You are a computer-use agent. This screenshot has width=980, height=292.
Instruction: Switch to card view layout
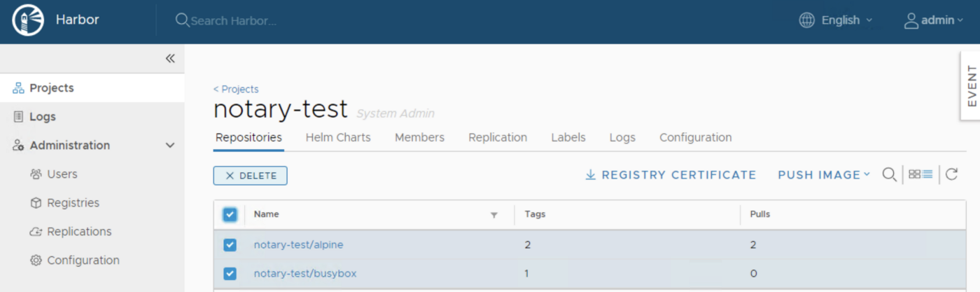(914, 175)
